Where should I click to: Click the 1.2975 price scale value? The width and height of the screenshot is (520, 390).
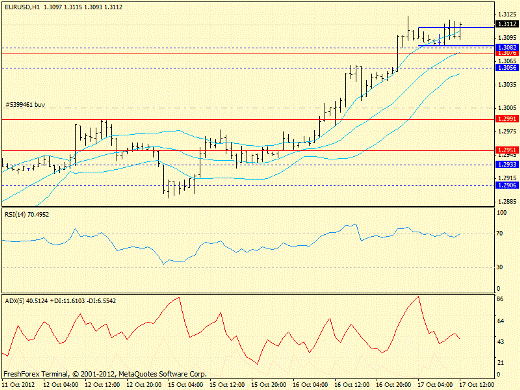pyautogui.click(x=507, y=131)
